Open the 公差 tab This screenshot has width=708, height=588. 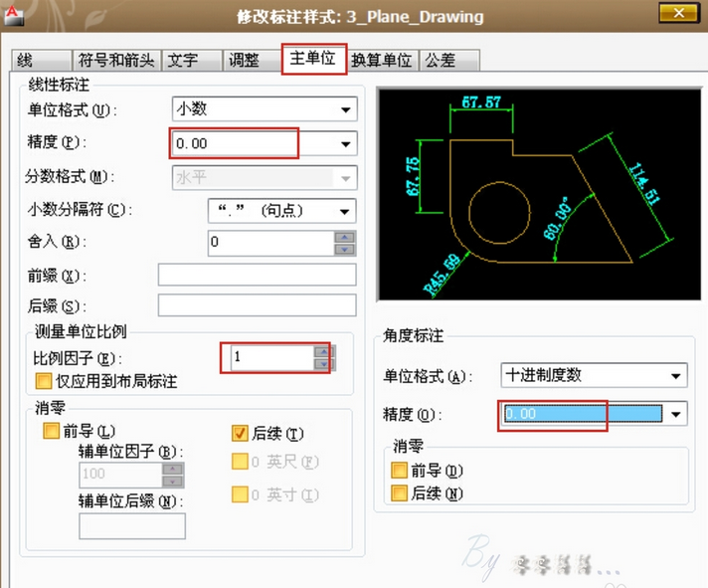point(441,60)
